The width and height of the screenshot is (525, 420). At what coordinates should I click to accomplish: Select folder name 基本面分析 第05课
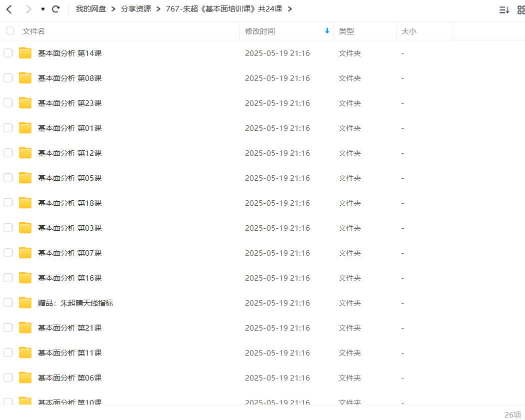[69, 178]
